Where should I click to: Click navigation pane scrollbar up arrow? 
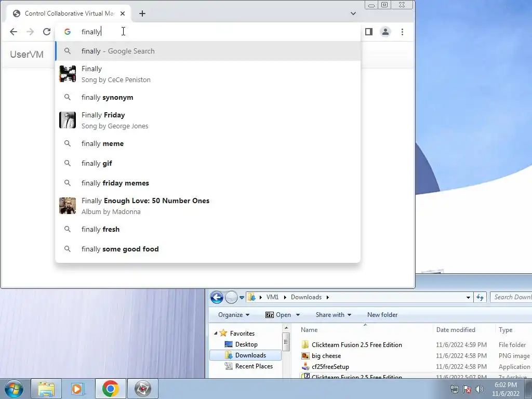(286, 328)
